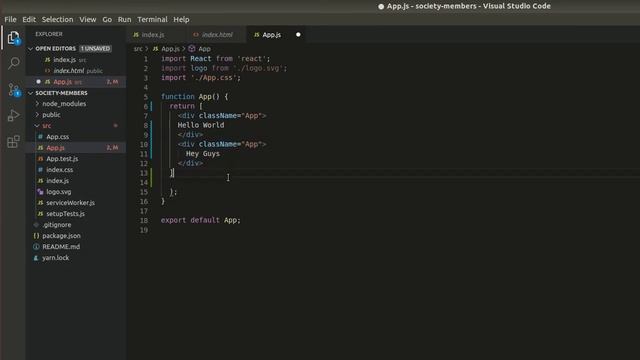Open the Extensions view
Viewport: 640px width, 360px height.
[13, 142]
